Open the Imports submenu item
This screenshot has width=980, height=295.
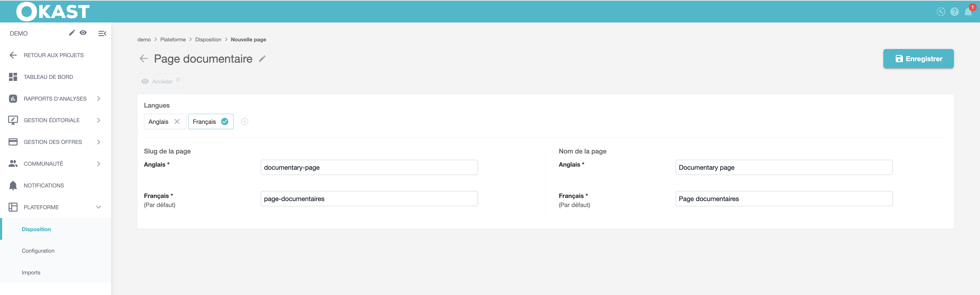[x=31, y=273]
